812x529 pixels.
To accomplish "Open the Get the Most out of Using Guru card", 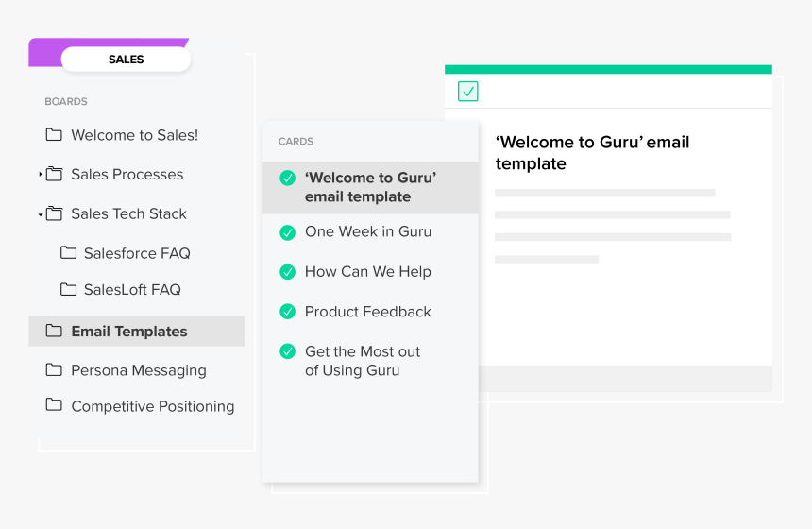I will (363, 361).
